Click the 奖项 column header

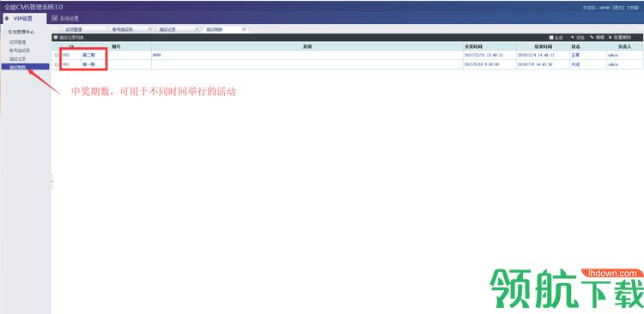click(307, 47)
